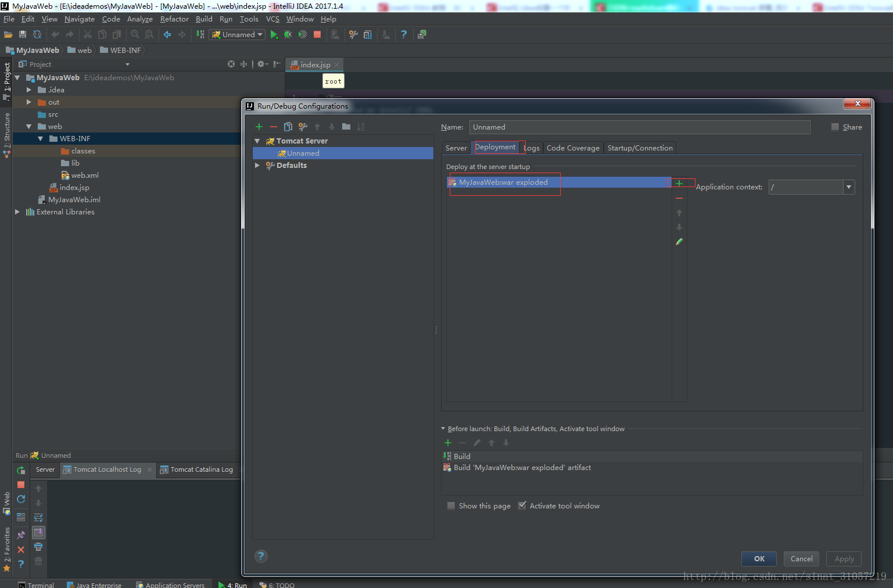The height and width of the screenshot is (588, 893).
Task: Rerun server icon in Run panel
Action: (x=21, y=470)
